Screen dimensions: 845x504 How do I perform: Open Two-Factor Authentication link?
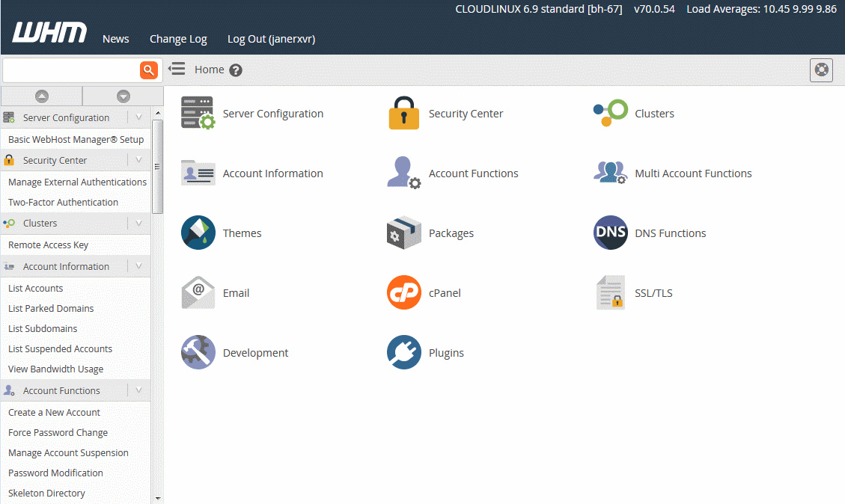(63, 202)
